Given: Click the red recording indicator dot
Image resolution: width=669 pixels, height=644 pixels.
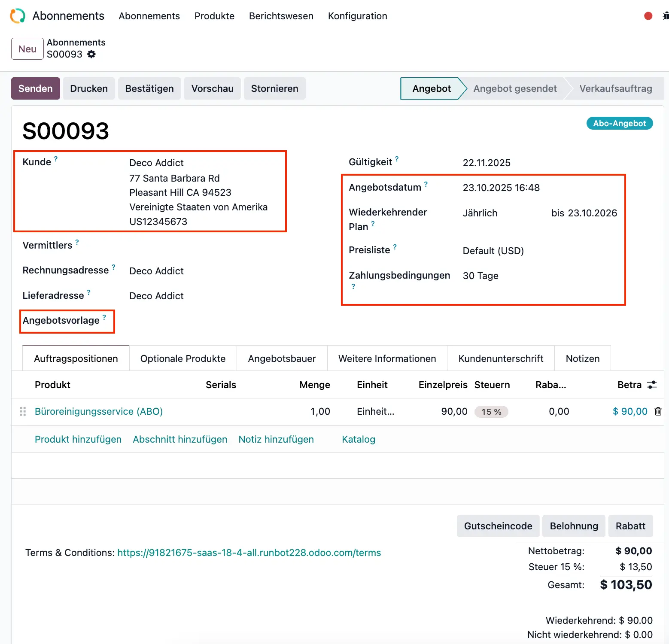Looking at the screenshot, I should tap(648, 16).
